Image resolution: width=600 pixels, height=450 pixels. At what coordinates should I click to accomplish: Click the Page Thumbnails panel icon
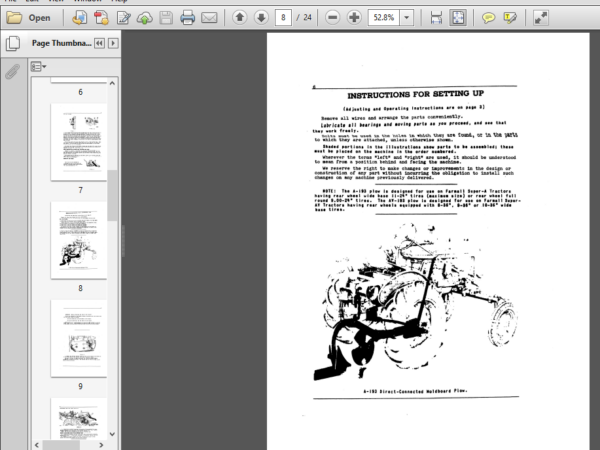pyautogui.click(x=13, y=43)
